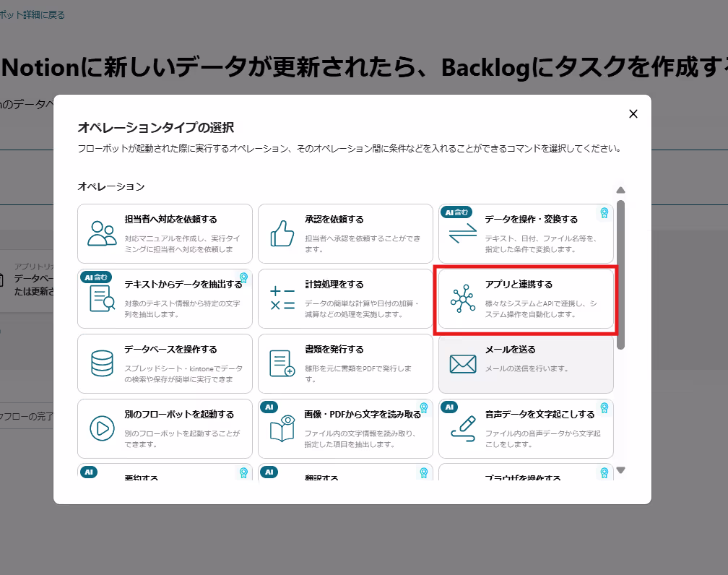Click the AI tag on 画像・PDFから文字を読み取る card
The height and width of the screenshot is (575, 728).
(x=269, y=407)
